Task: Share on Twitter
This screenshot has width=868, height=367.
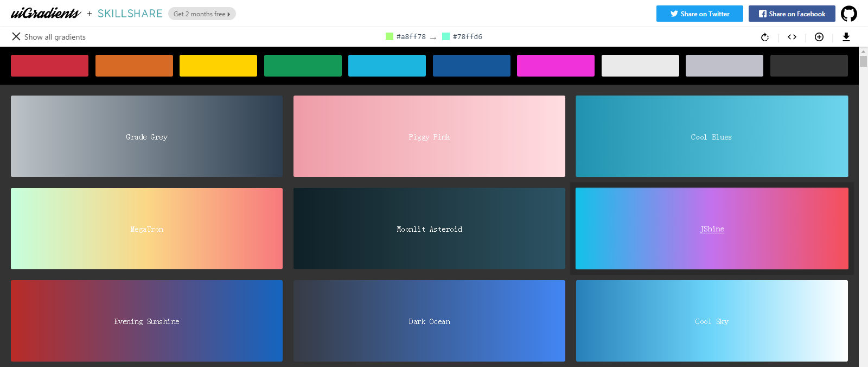Action: pyautogui.click(x=700, y=14)
